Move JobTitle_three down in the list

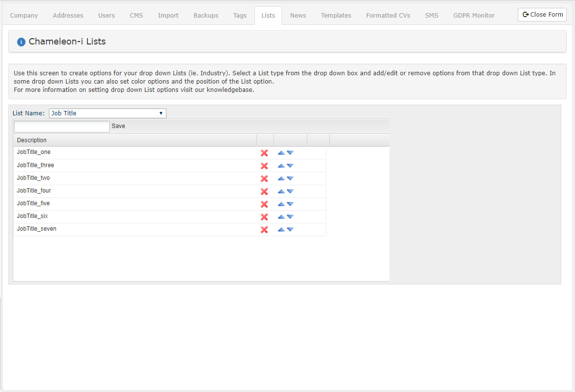[x=290, y=166]
